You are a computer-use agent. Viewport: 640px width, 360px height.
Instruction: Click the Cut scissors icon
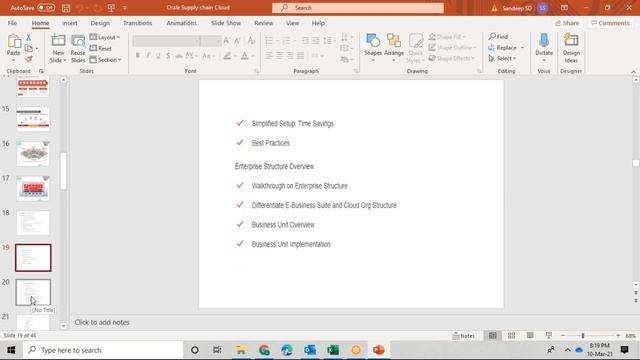tap(29, 38)
